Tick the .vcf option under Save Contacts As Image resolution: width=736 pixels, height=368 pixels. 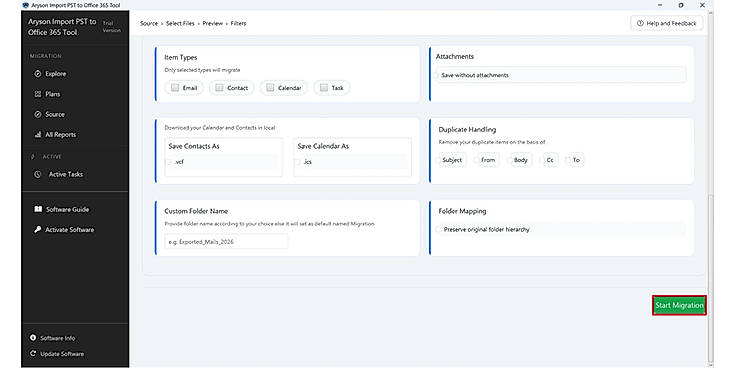coord(169,162)
